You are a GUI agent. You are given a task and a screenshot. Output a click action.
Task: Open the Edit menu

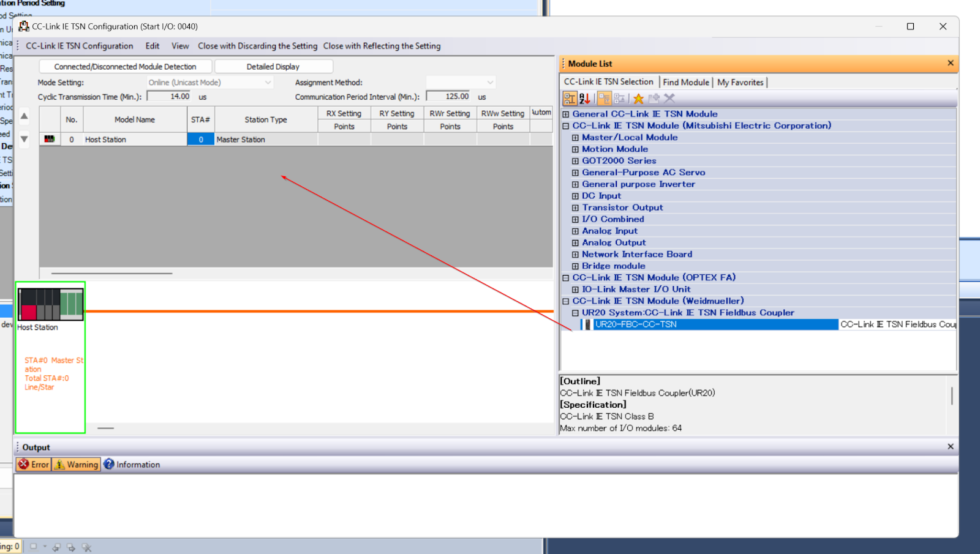pos(153,46)
